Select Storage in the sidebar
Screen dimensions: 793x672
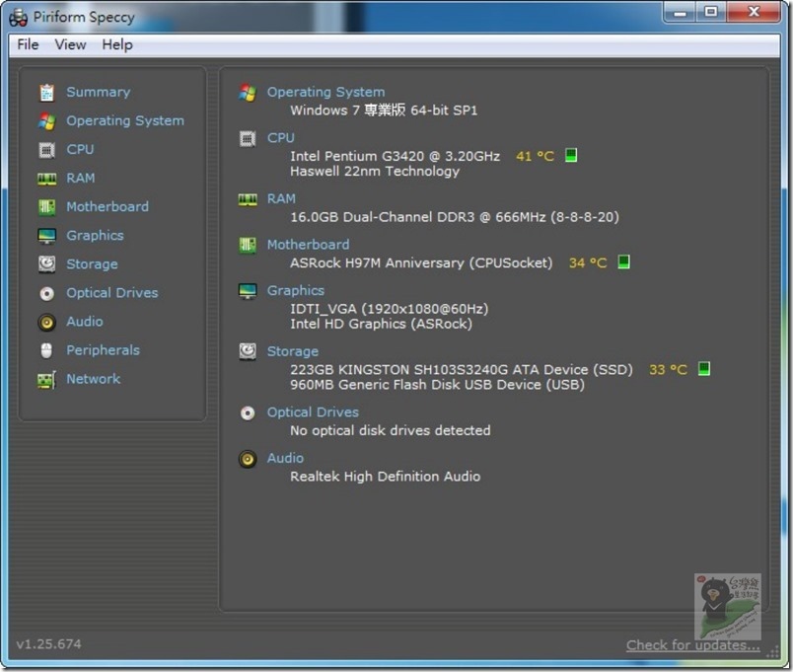pyautogui.click(x=92, y=264)
